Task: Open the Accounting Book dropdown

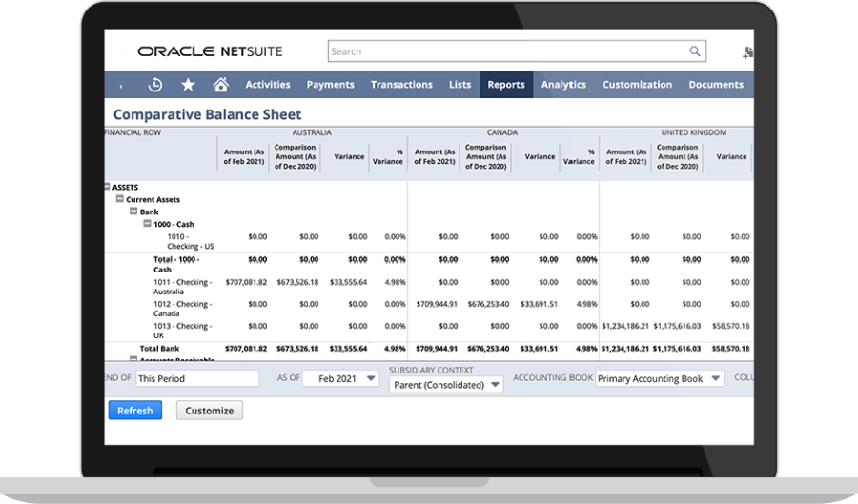Action: (x=660, y=378)
